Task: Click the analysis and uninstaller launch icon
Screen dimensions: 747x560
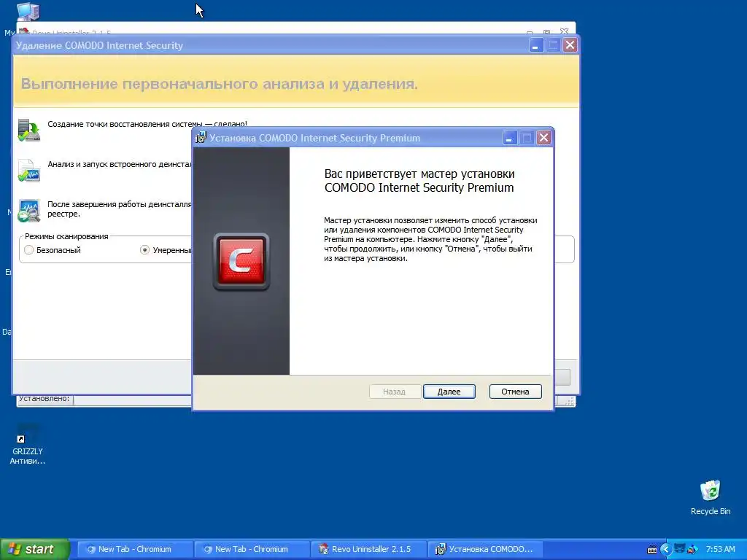Action: pyautogui.click(x=29, y=171)
